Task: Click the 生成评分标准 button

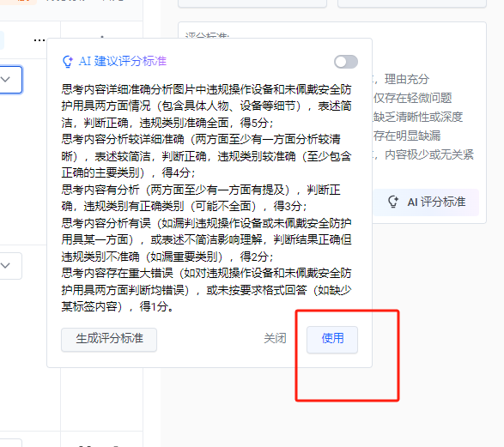Action: (109, 340)
